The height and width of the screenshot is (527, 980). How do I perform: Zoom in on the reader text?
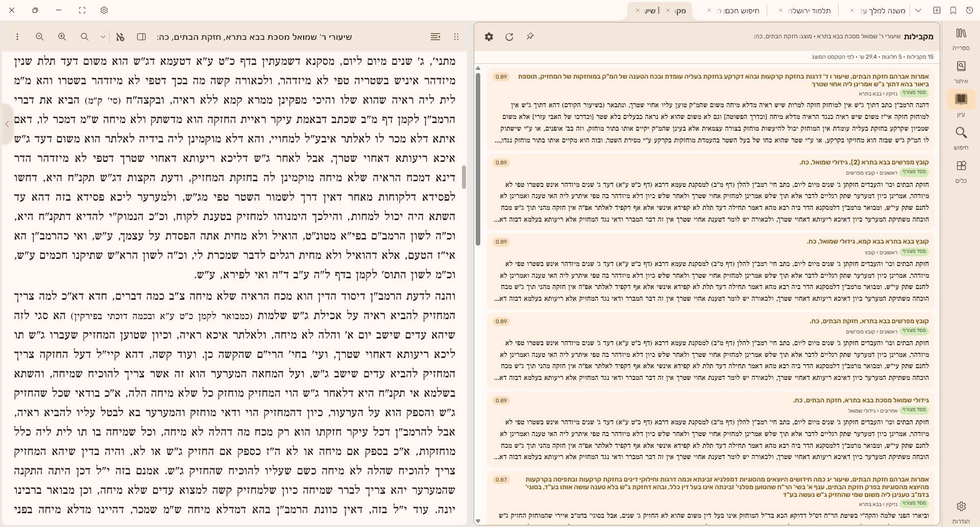point(62,37)
